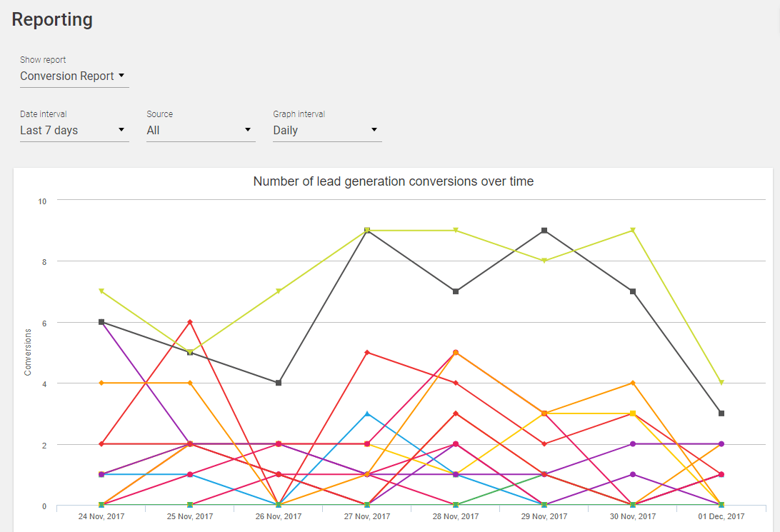Open the Source All dropdown
This screenshot has width=780, height=532.
(201, 130)
